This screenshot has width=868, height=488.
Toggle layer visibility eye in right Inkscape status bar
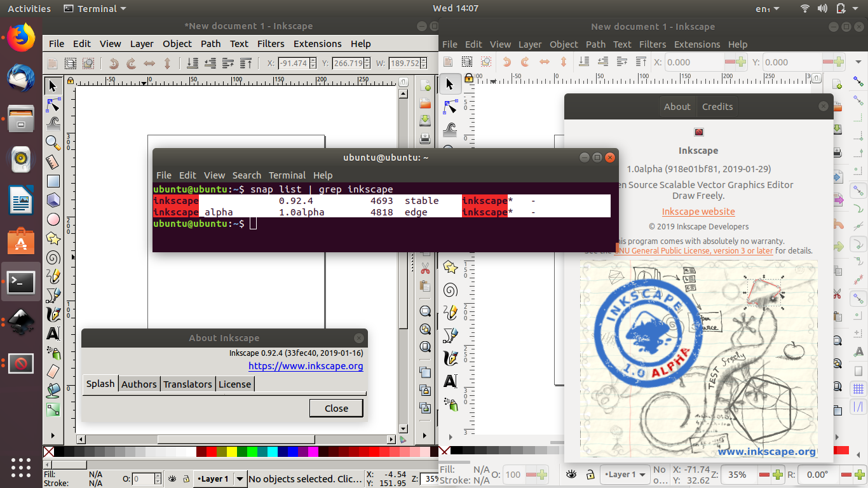(x=572, y=474)
